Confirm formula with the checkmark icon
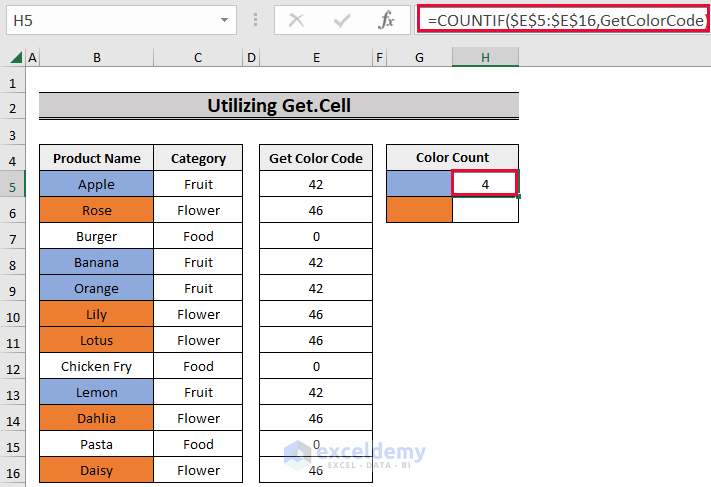 pos(342,20)
